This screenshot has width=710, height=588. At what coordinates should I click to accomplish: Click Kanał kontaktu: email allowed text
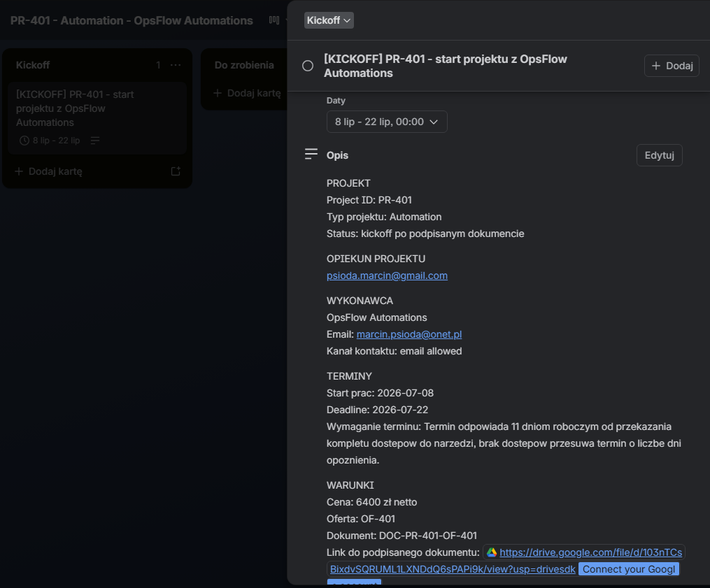click(394, 351)
